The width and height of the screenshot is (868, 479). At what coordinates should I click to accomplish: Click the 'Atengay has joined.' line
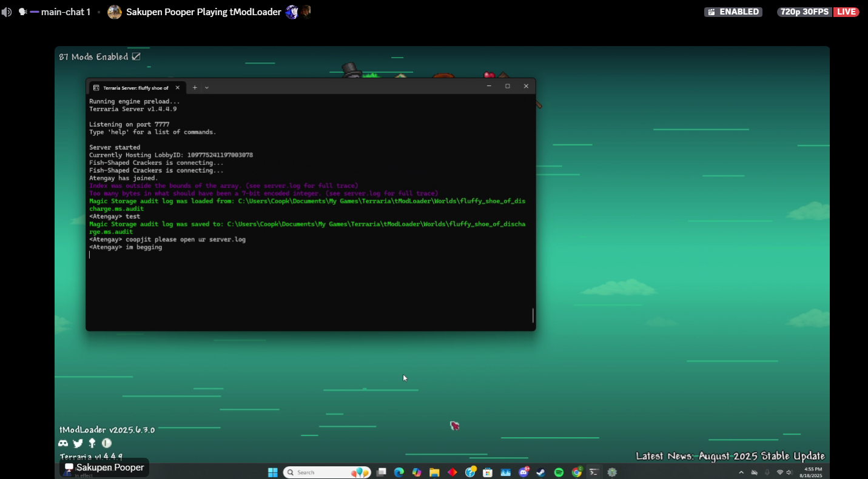click(x=124, y=178)
